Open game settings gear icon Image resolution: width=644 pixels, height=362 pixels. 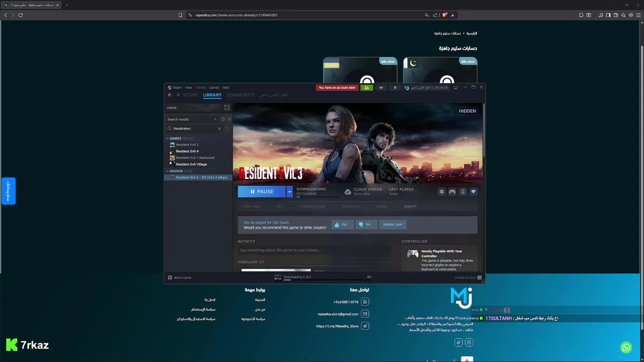[442, 192]
